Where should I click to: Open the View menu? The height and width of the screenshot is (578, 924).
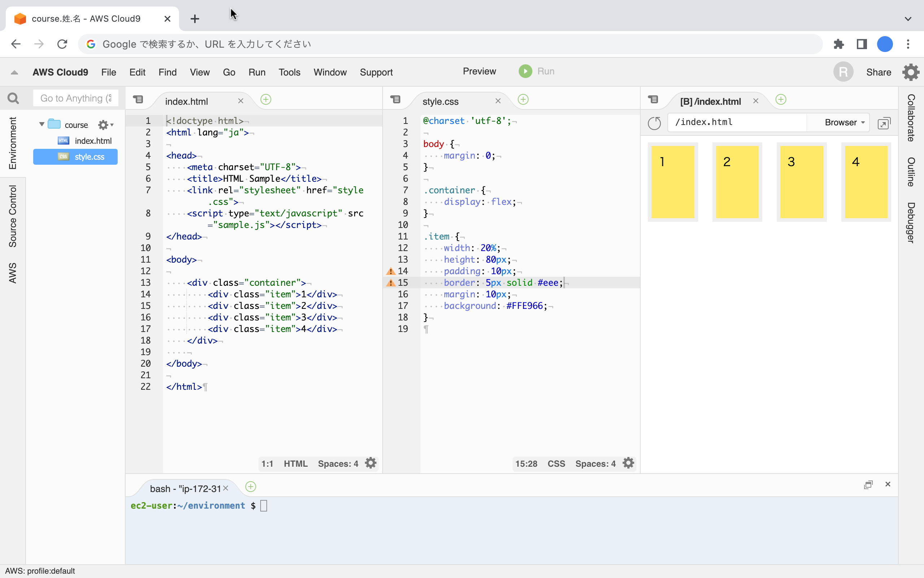pyautogui.click(x=200, y=72)
